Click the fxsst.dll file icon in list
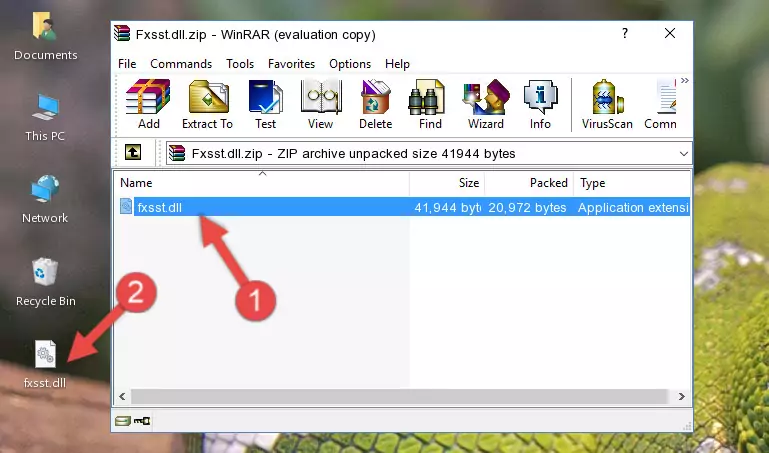769x453 pixels. coord(126,206)
